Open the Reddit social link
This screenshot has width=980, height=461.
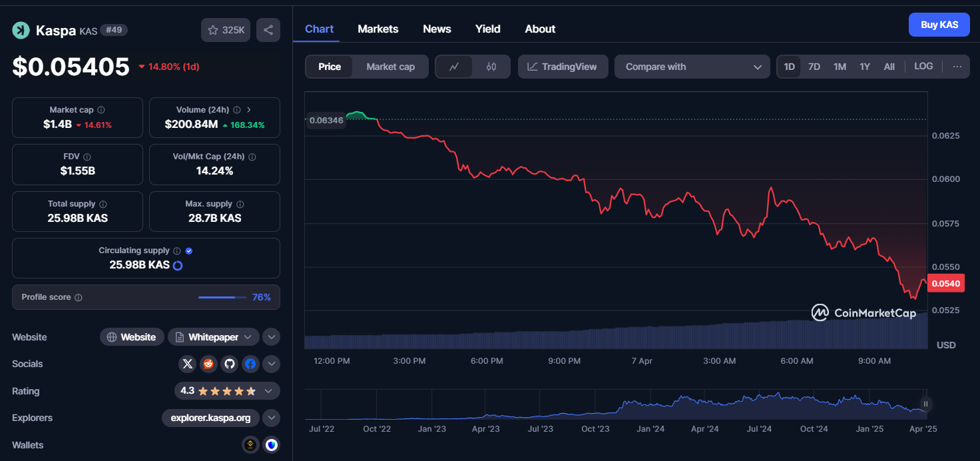(x=208, y=364)
